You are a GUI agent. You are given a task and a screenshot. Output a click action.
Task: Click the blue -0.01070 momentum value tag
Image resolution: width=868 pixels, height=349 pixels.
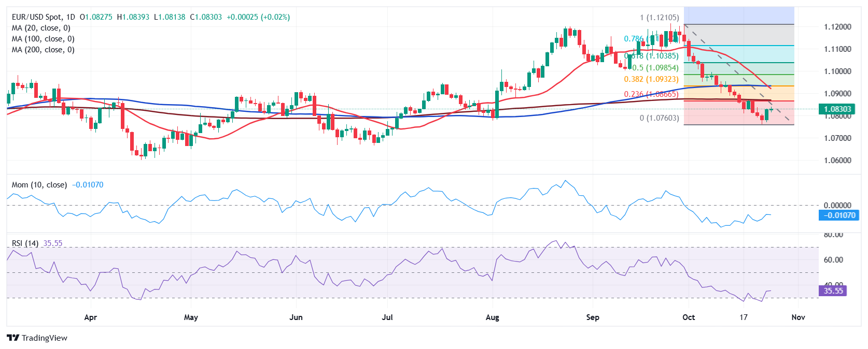coord(838,215)
